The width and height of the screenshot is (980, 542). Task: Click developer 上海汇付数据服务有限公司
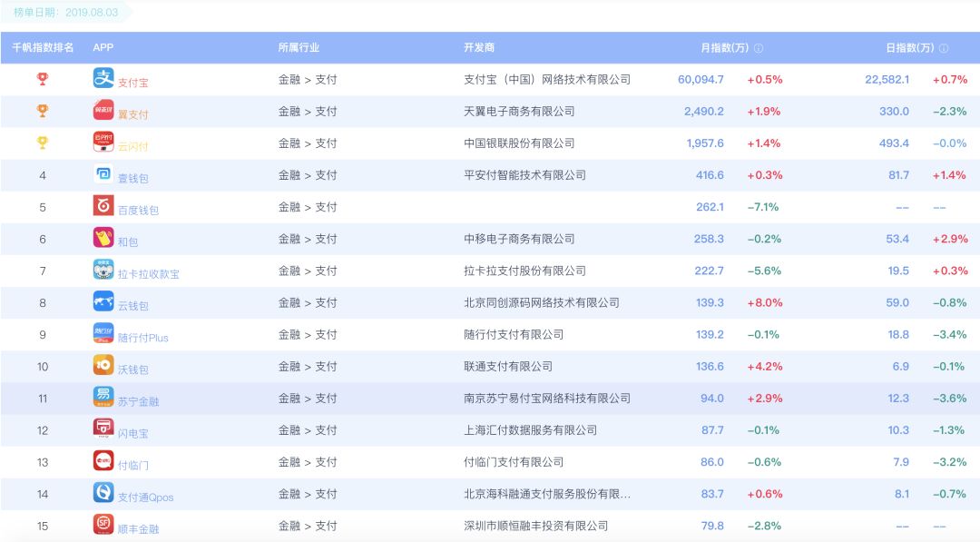pos(530,430)
